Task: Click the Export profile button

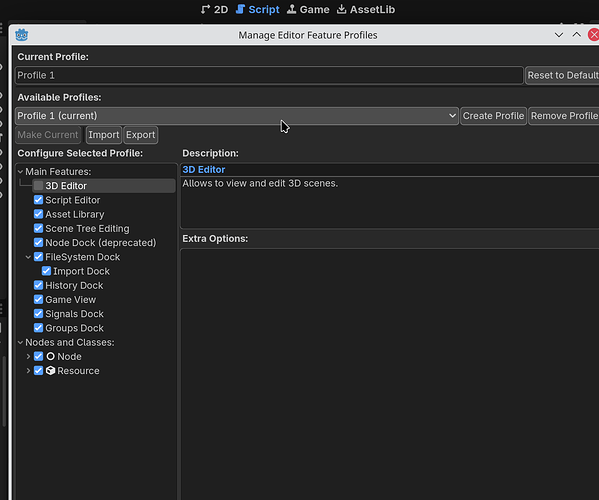Action: [141, 135]
